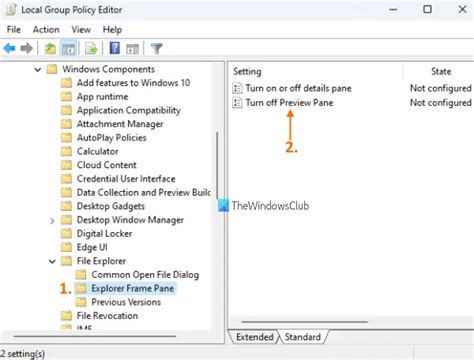Viewport: 474px width, 360px height.
Task: Expand the Desktop Window Manager node
Action: click(x=52, y=221)
